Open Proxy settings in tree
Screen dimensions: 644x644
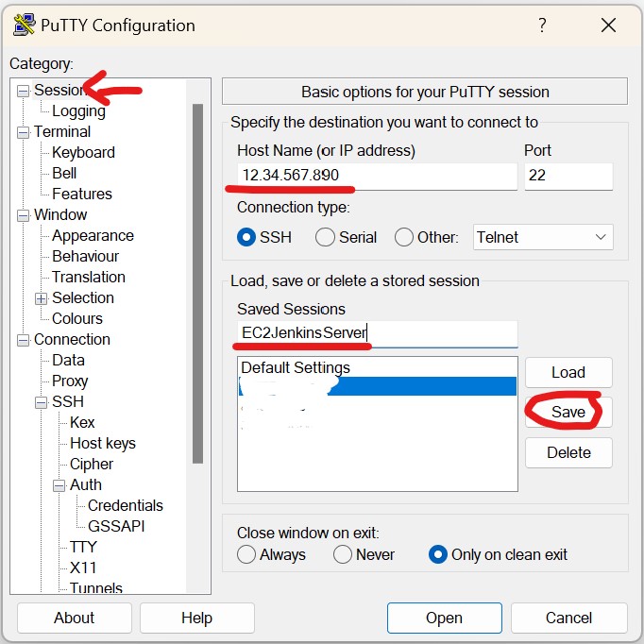(70, 381)
